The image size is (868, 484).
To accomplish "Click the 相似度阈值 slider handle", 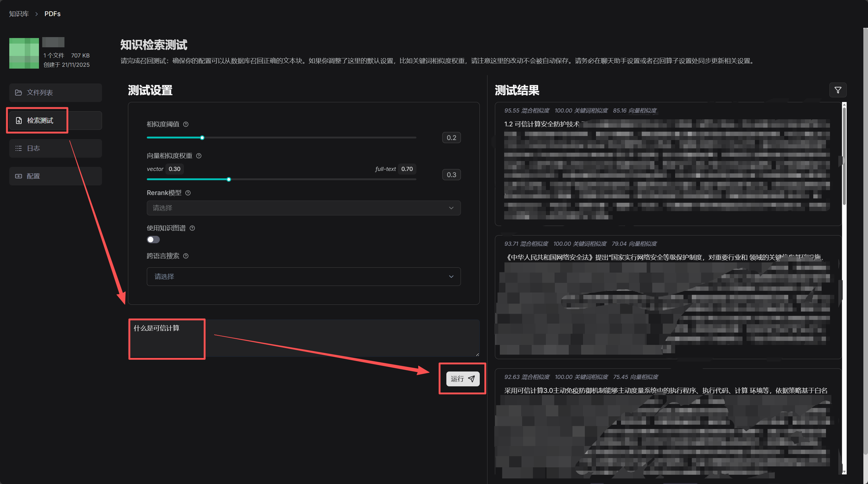I will pyautogui.click(x=202, y=138).
